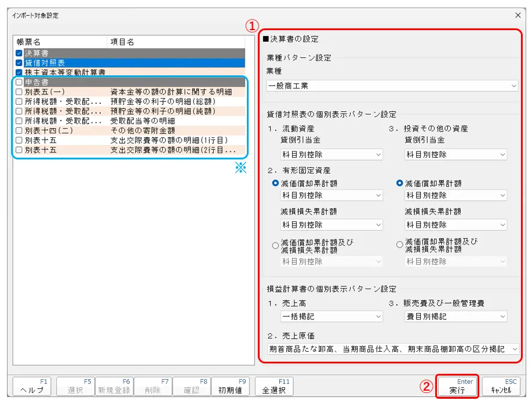Click the F11 全選択 button
Image resolution: width=532 pixels, height=404 pixels.
coord(274,387)
